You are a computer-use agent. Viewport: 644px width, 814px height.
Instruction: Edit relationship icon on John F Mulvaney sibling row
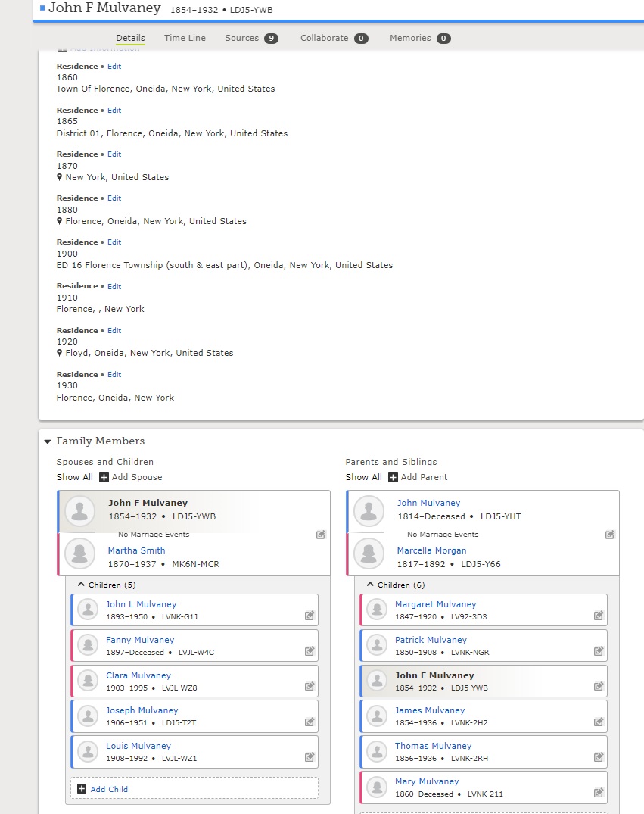(x=599, y=686)
